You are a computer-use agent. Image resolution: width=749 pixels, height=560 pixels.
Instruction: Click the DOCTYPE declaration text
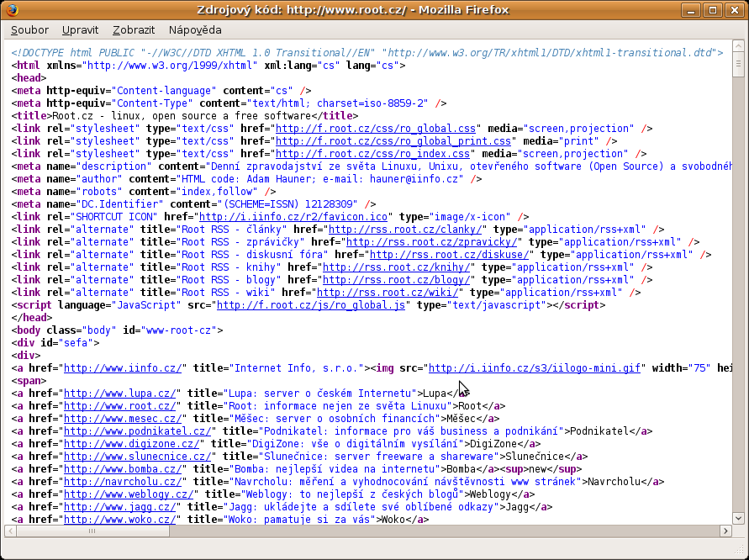coord(367,53)
